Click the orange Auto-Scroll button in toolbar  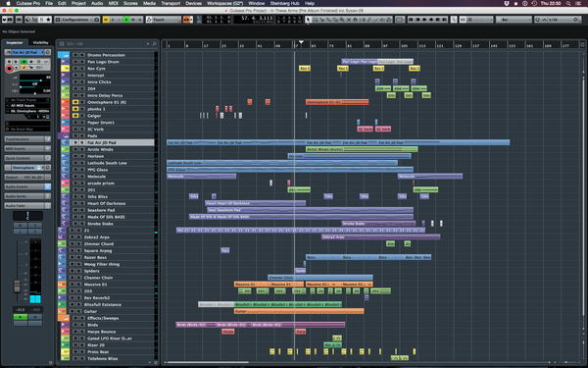186,20
